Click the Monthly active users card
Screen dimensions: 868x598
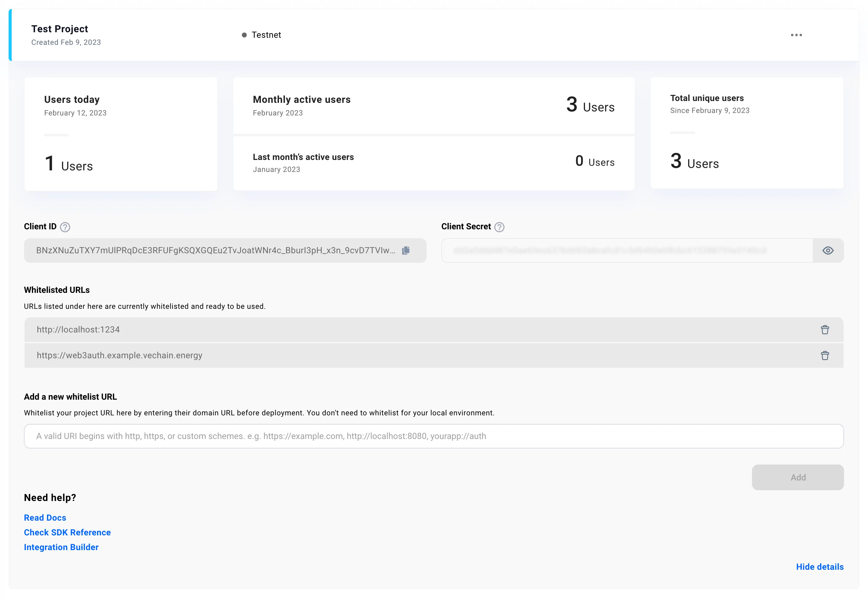coord(433,106)
